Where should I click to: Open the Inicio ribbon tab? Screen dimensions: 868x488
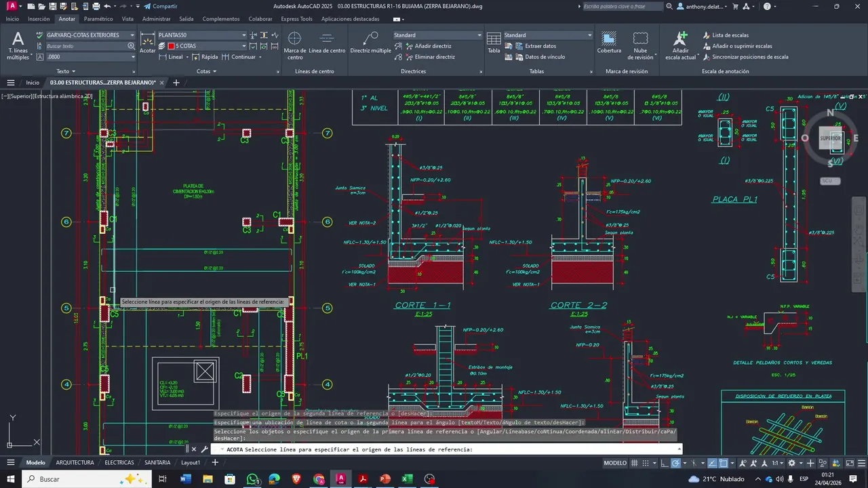click(12, 19)
